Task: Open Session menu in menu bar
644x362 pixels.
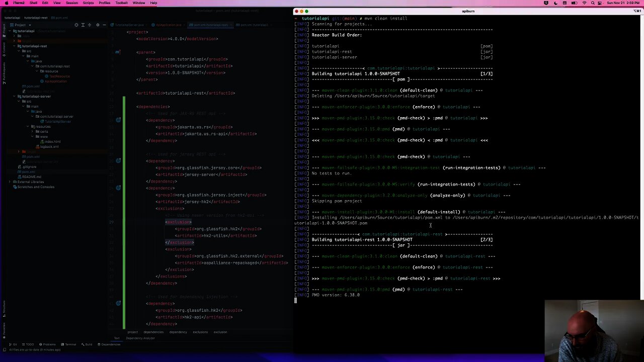Action: pyautogui.click(x=72, y=3)
